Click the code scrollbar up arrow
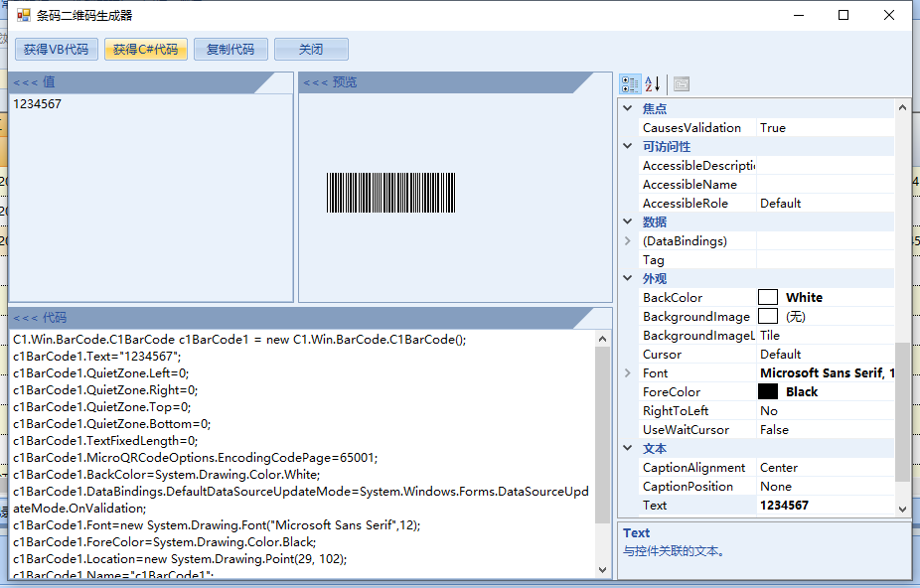 (x=602, y=339)
